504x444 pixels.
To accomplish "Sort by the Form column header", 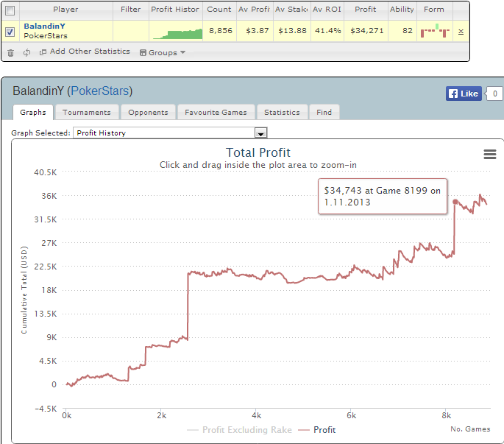I will click(434, 10).
